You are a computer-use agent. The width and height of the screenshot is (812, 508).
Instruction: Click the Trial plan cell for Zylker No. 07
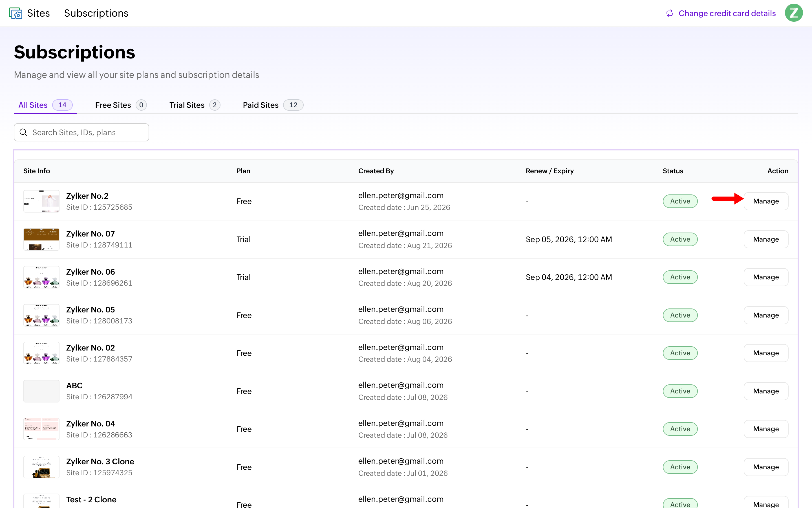(x=243, y=239)
